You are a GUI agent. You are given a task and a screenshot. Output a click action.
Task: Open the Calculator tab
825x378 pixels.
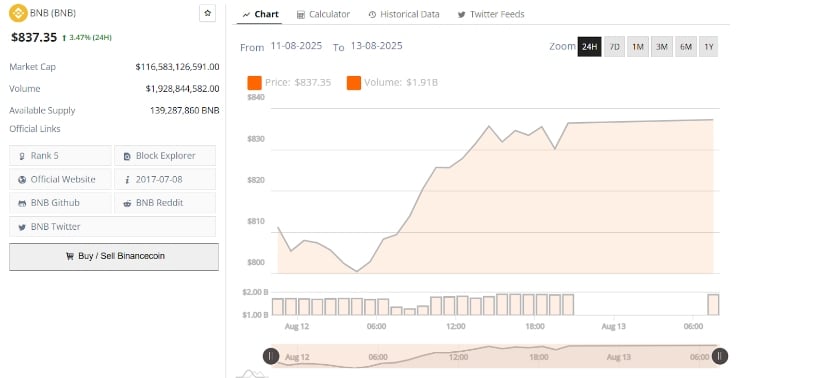click(x=324, y=14)
